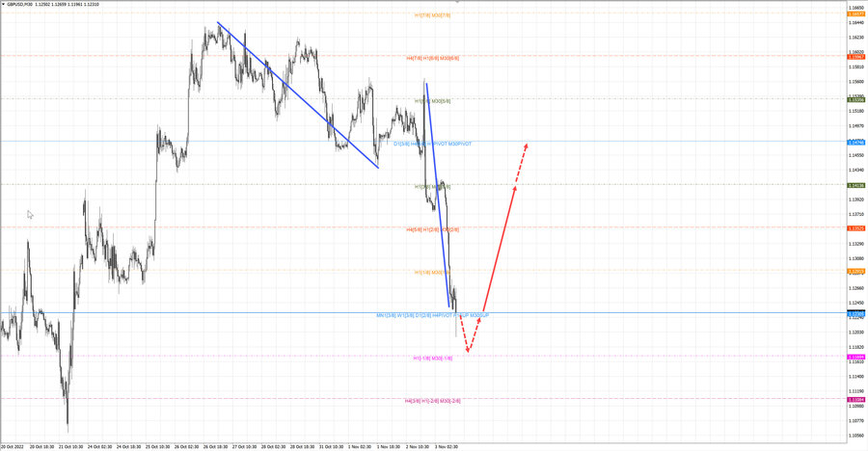Click the 1.11400 price axis value
Screen dimensions: 868x451
pos(855,376)
